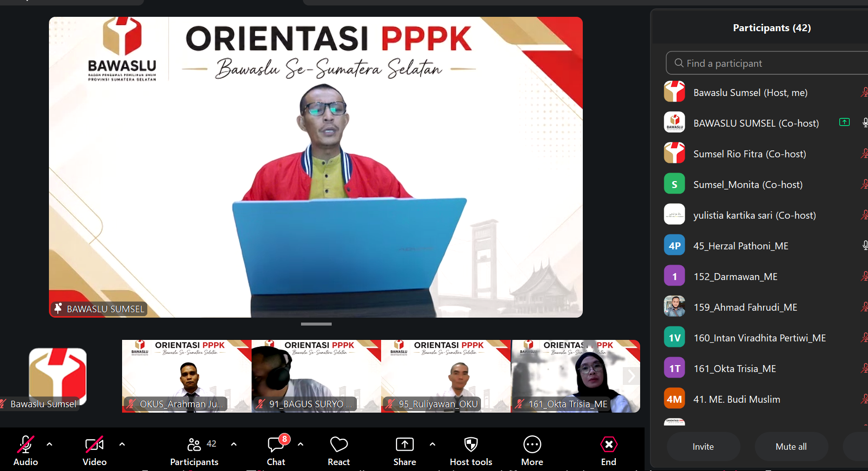Click BAWASLU SUMSEL co-host logo avatar

674,123
